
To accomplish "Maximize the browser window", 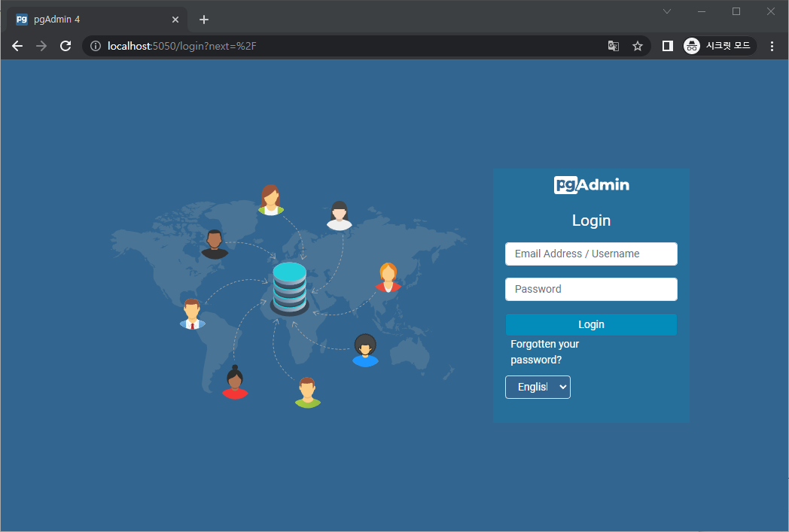I will [x=736, y=11].
